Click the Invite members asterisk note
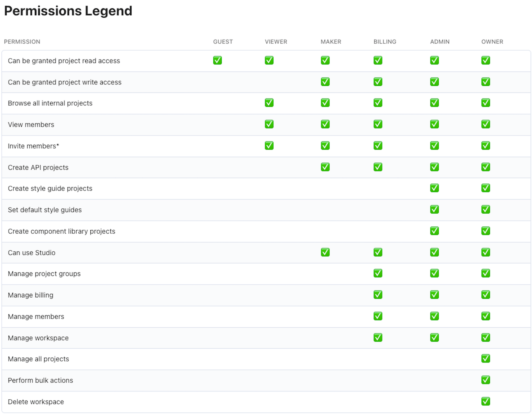Image resolution: width=532 pixels, height=414 pixels. pos(57,146)
